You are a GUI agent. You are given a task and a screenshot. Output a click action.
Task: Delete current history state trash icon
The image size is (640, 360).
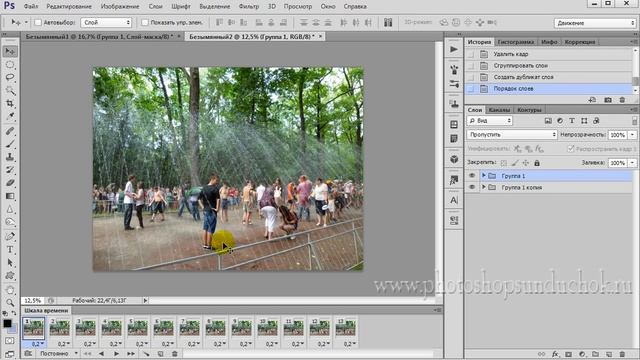tap(622, 100)
